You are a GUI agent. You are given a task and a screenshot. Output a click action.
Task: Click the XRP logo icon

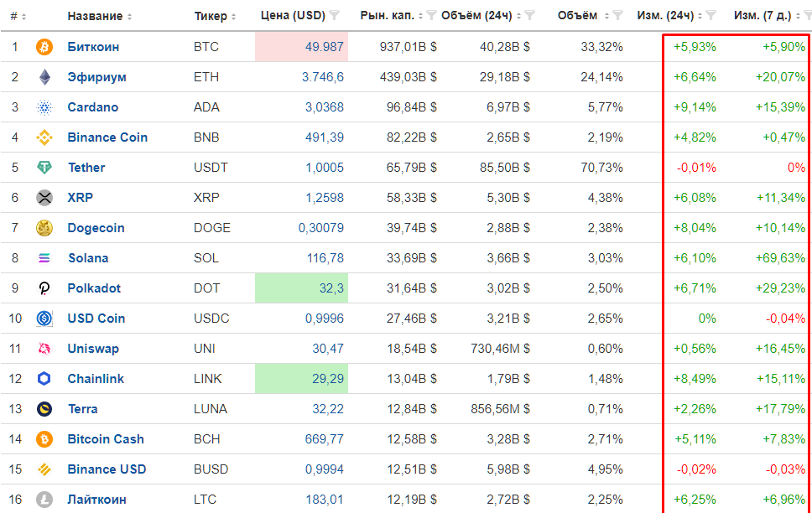[x=44, y=198]
